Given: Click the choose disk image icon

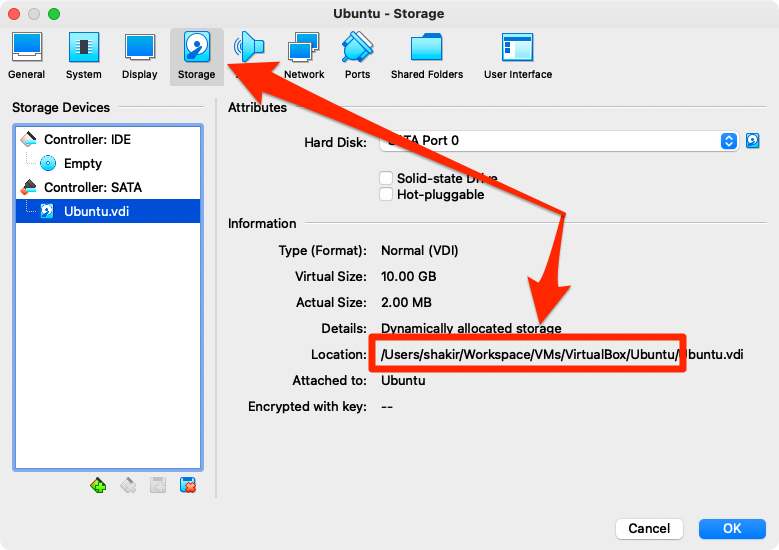Looking at the screenshot, I should (753, 141).
